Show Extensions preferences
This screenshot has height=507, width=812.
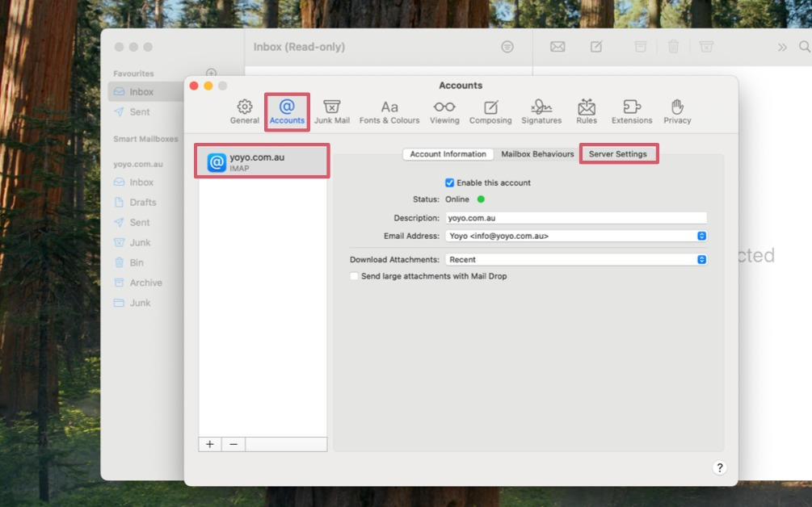coord(632,111)
